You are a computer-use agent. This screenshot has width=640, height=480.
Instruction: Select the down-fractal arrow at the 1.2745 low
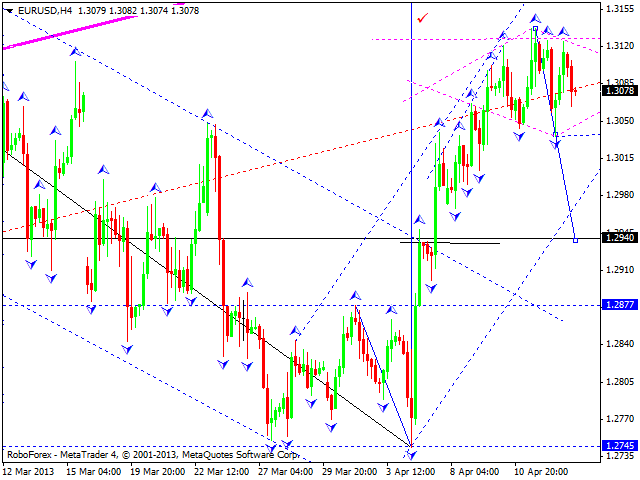tap(411, 454)
